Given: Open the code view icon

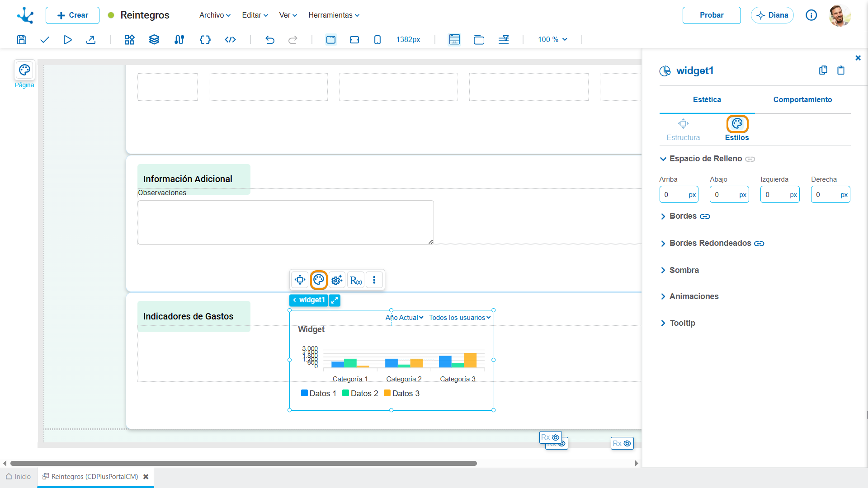Looking at the screenshot, I should [230, 40].
